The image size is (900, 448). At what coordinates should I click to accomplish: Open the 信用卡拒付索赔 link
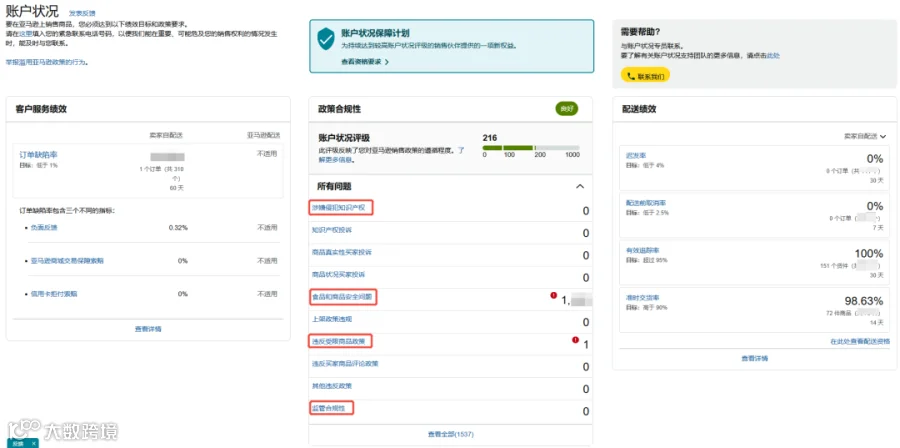point(54,294)
